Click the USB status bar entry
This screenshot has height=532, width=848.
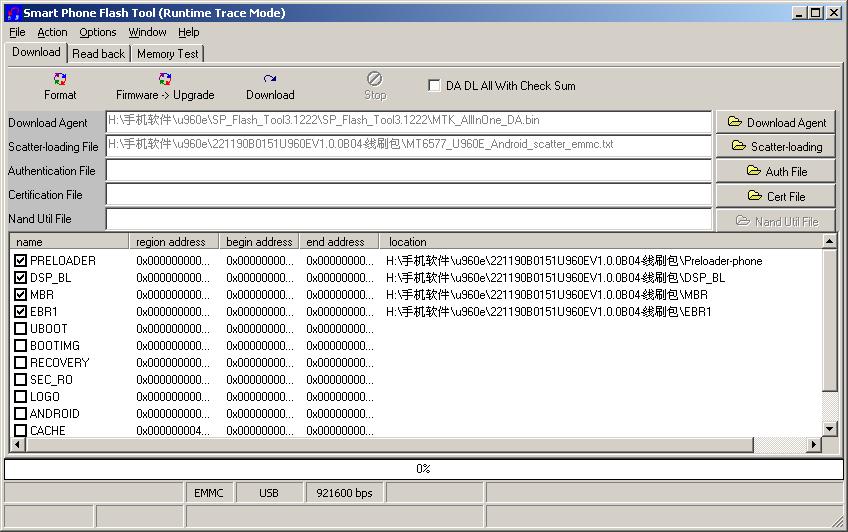click(269, 493)
